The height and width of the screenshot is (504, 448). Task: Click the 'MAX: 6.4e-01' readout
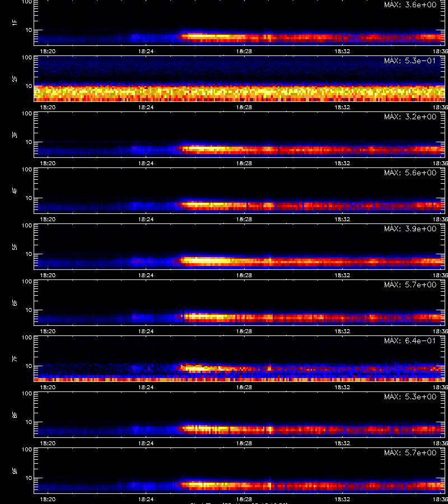point(410,340)
